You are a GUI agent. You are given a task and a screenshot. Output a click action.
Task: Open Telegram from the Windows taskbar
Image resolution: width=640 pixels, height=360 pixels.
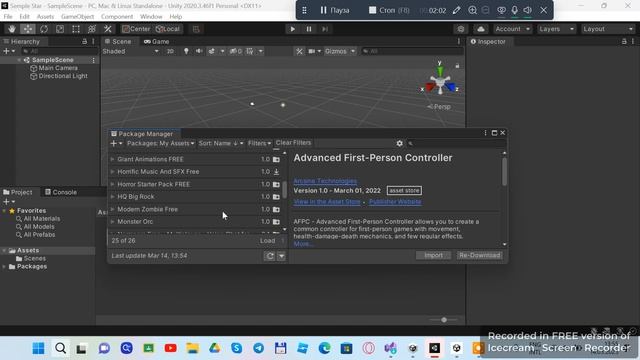(258, 348)
